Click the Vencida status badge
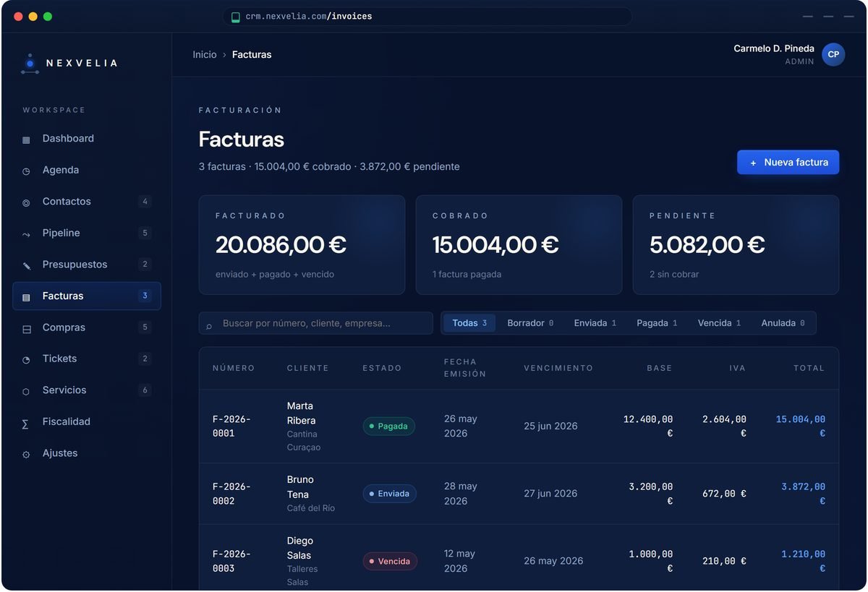Viewport: 868px width, 592px height. point(390,561)
